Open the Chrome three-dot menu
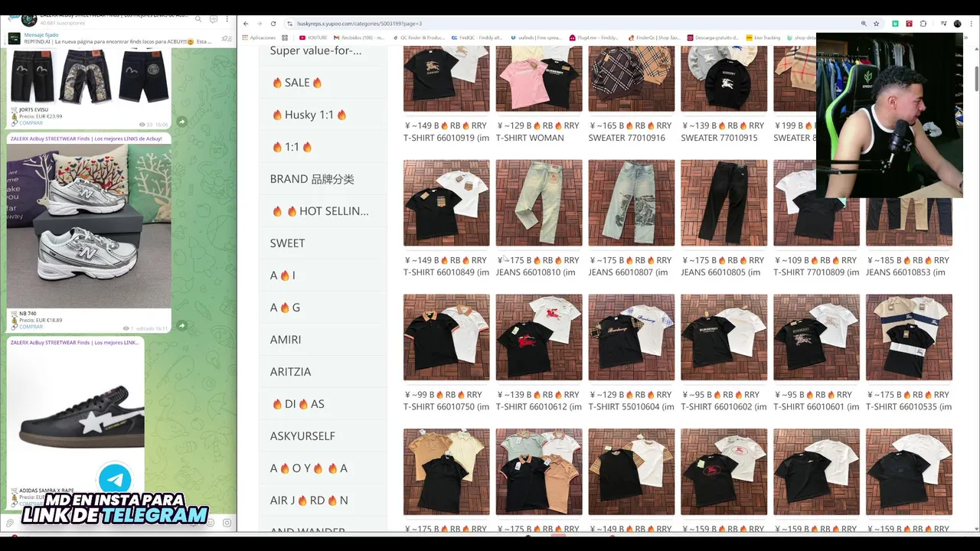The height and width of the screenshot is (551, 980). tap(971, 24)
